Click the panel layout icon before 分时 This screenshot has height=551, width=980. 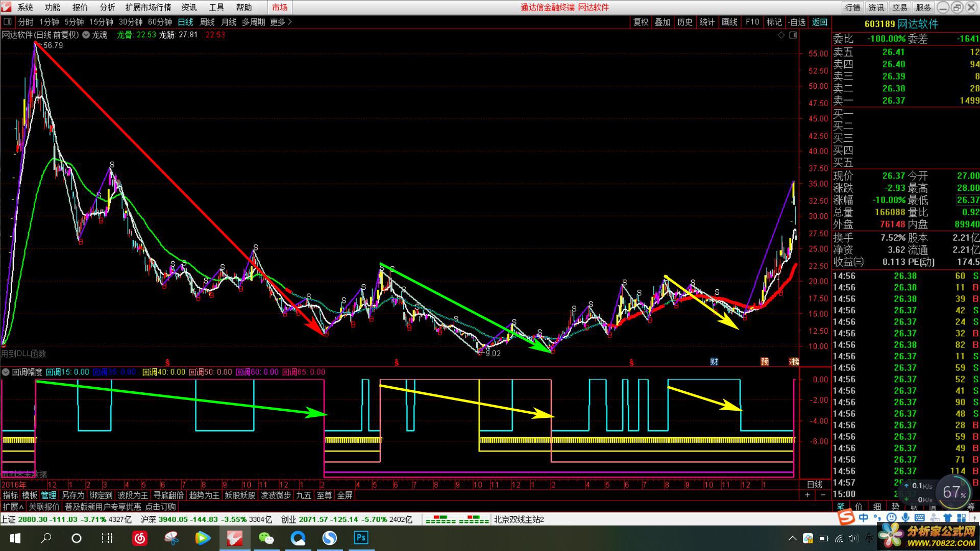7,22
